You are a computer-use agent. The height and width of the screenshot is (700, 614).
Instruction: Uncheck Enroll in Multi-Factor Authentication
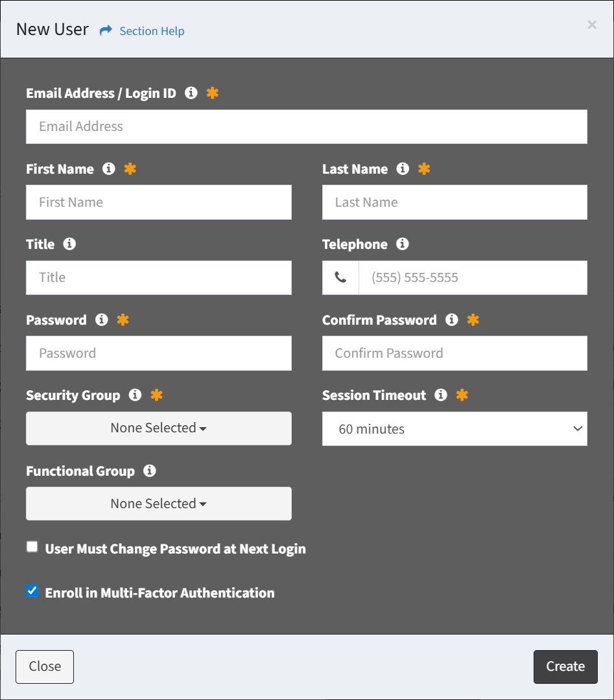(32, 591)
